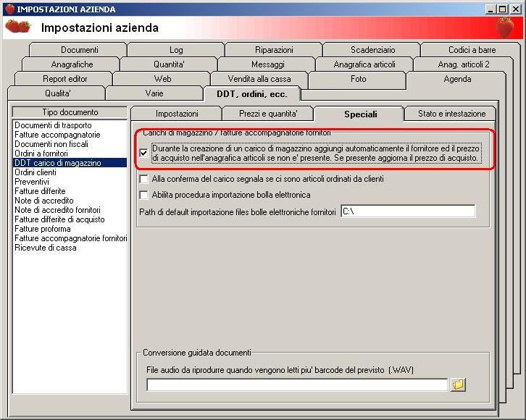Open the Stato e intestazione sub-tab
Image resolution: width=526 pixels, height=420 pixels.
[x=451, y=114]
